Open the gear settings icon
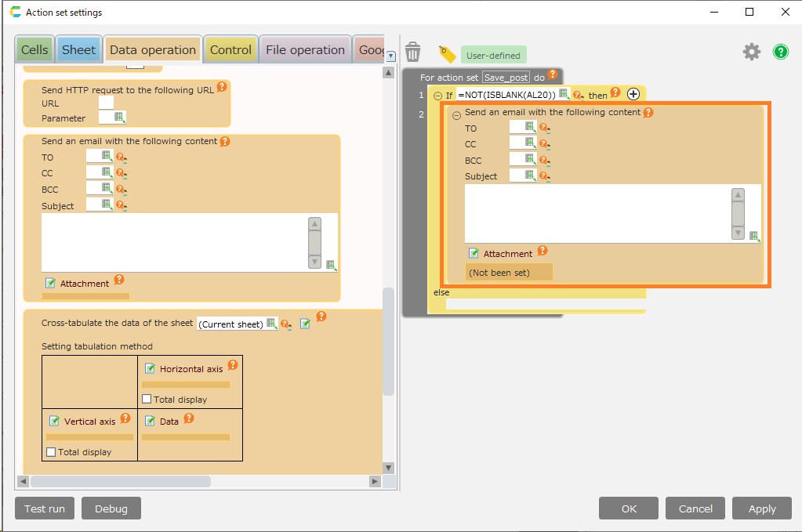Image resolution: width=802 pixels, height=532 pixels. (x=751, y=52)
